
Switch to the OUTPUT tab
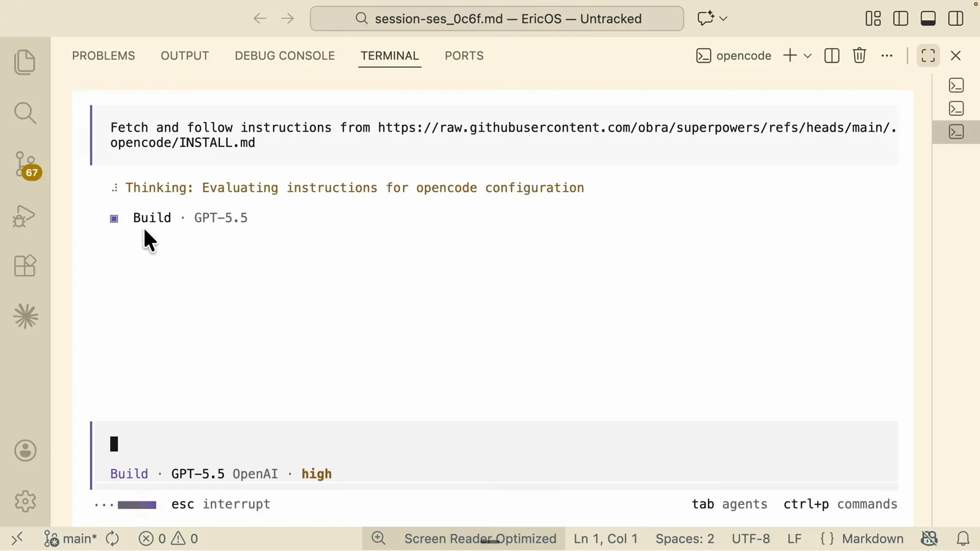185,56
